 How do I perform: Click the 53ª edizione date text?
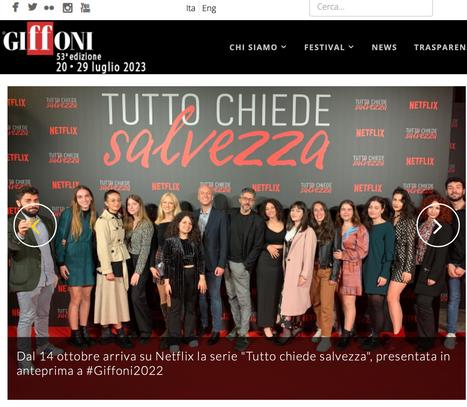tap(101, 62)
